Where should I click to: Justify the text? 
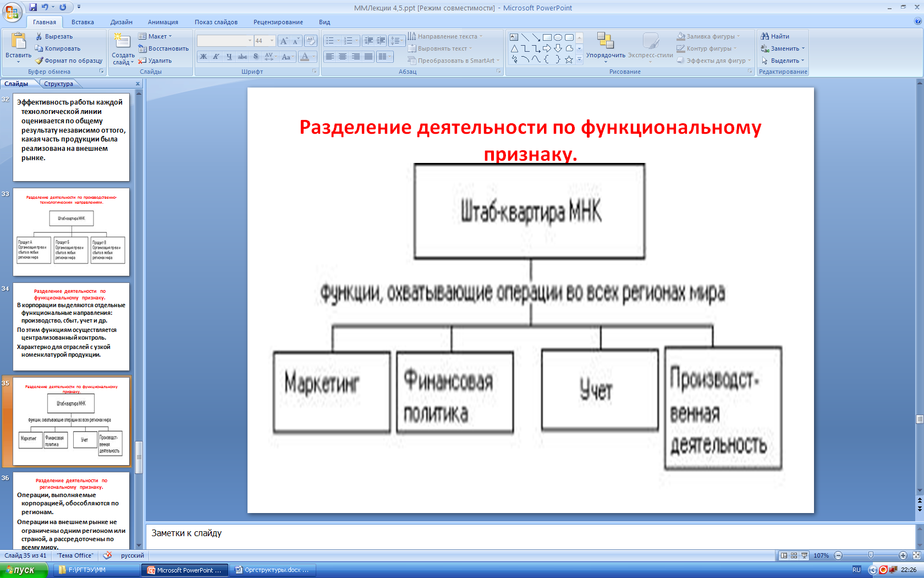[x=368, y=57]
